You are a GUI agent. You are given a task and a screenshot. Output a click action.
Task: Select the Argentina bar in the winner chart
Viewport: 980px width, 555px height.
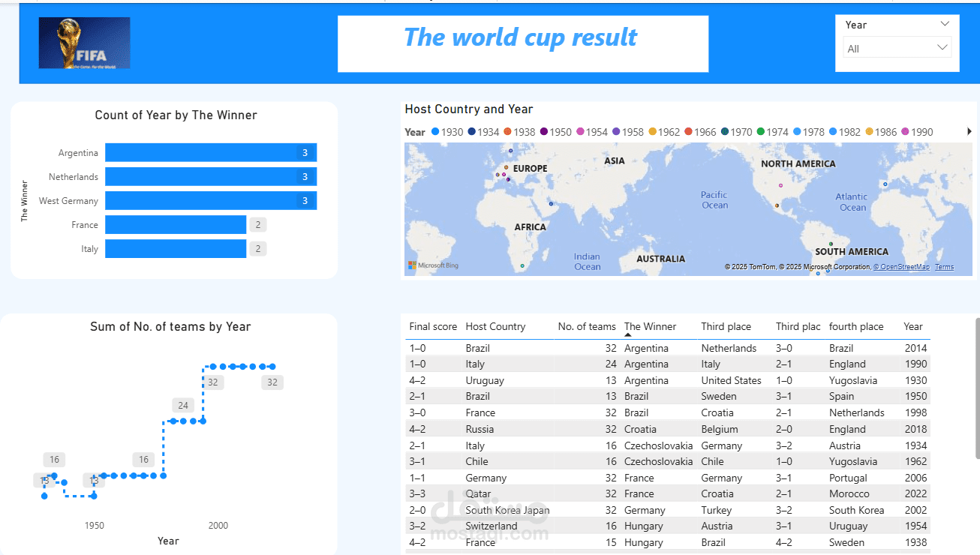coord(210,151)
